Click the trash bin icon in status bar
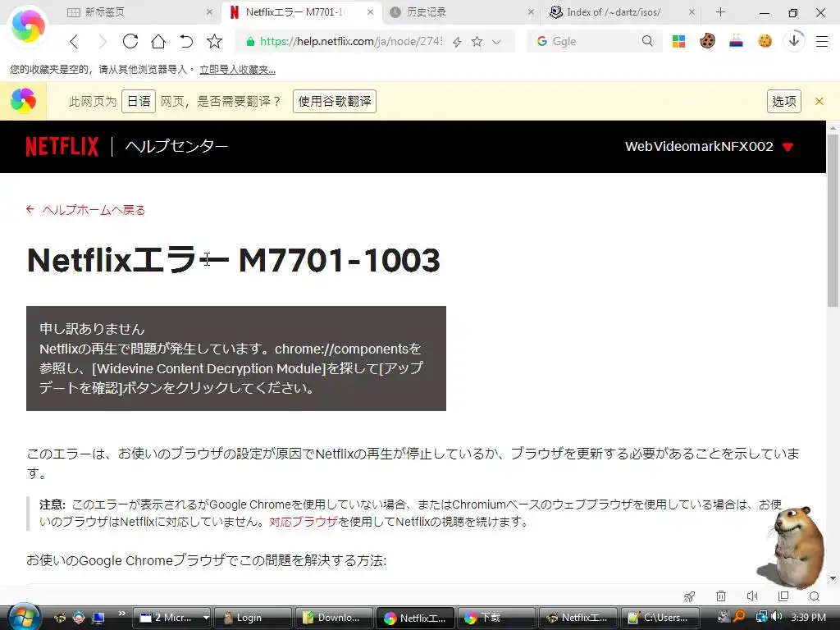Viewport: 840px width, 630px height. 721,596
